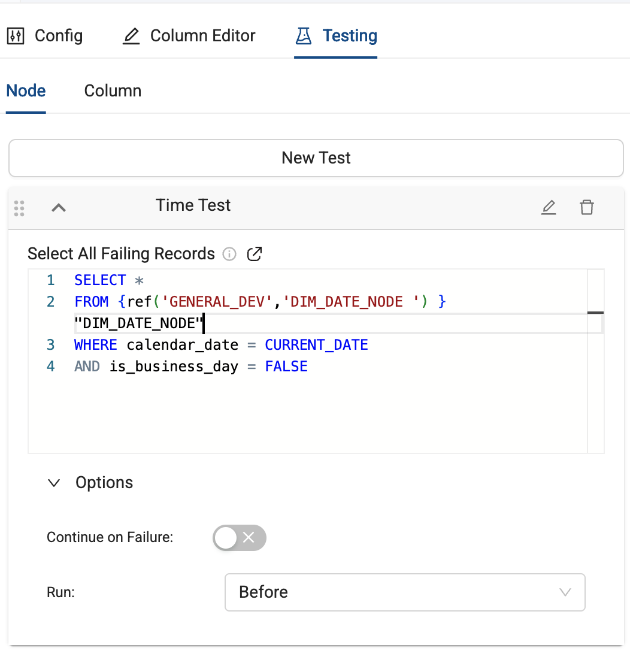Screen dimensions: 630x672
Task: Switch to the Column Editor tab
Action: pos(189,36)
